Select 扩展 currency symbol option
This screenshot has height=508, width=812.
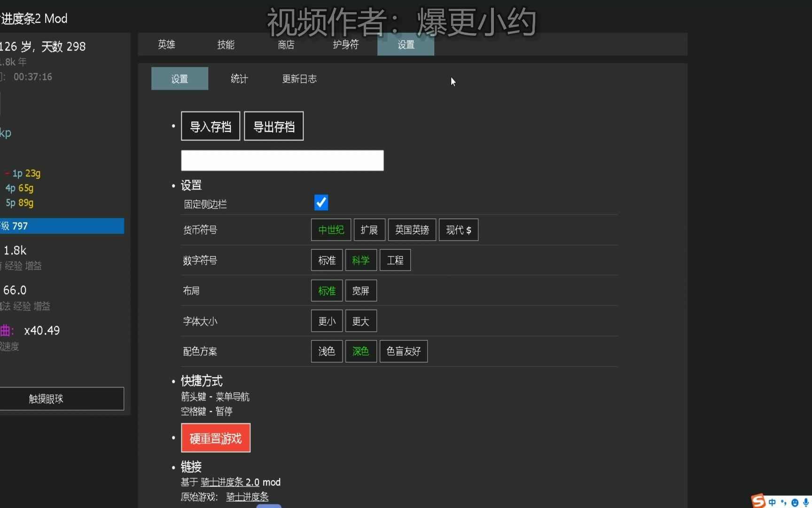tap(369, 230)
